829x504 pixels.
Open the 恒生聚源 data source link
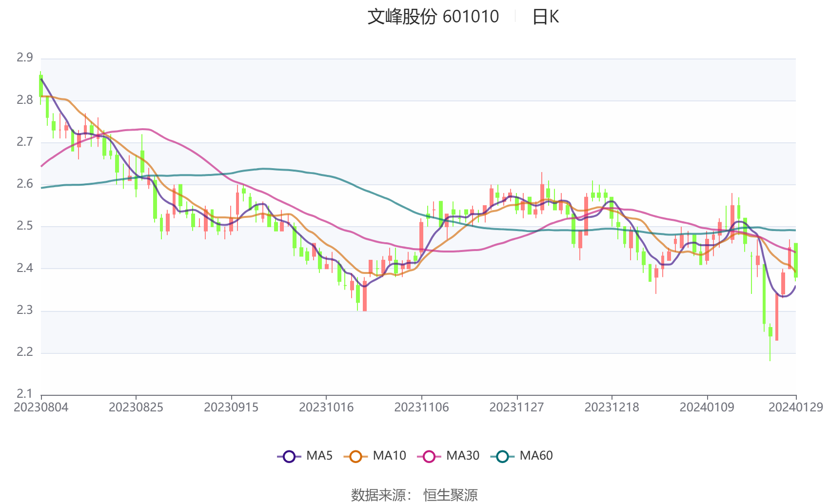[450, 495]
